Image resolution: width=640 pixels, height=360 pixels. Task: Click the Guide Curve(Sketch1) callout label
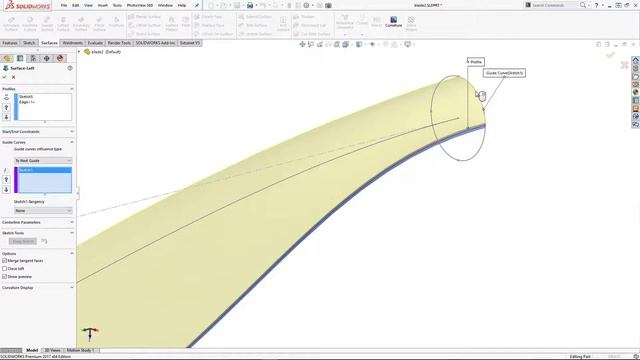pos(504,73)
